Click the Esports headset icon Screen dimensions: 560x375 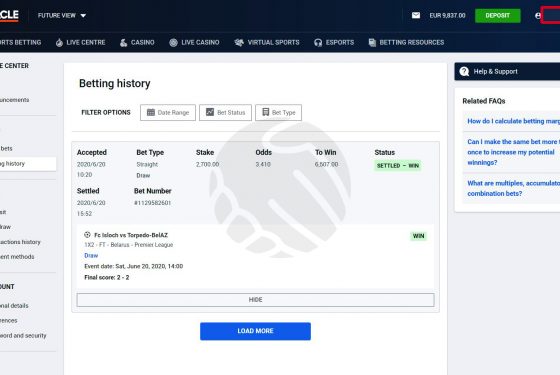click(x=318, y=42)
